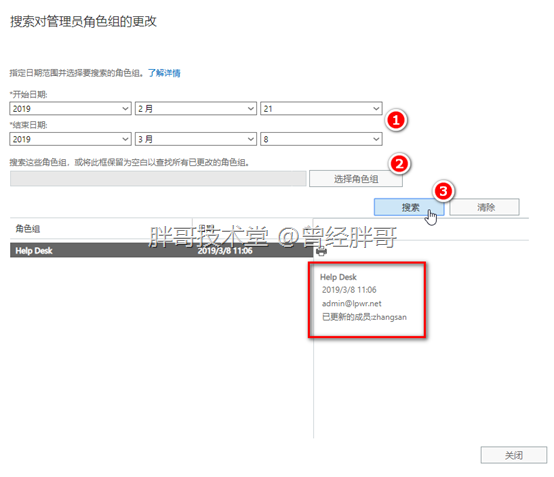554x477 pixels.
Task: Open the end date month dropdown showing 3月
Action: coord(196,139)
